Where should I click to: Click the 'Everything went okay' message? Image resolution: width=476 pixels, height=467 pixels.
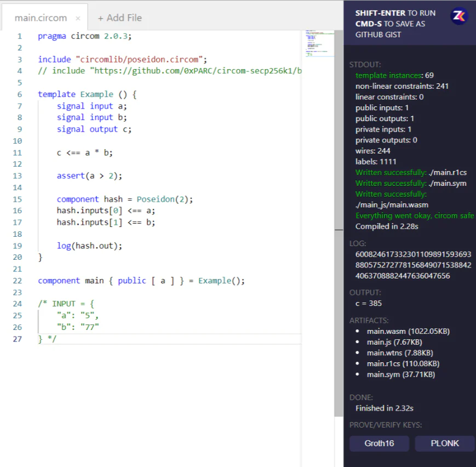[415, 215]
